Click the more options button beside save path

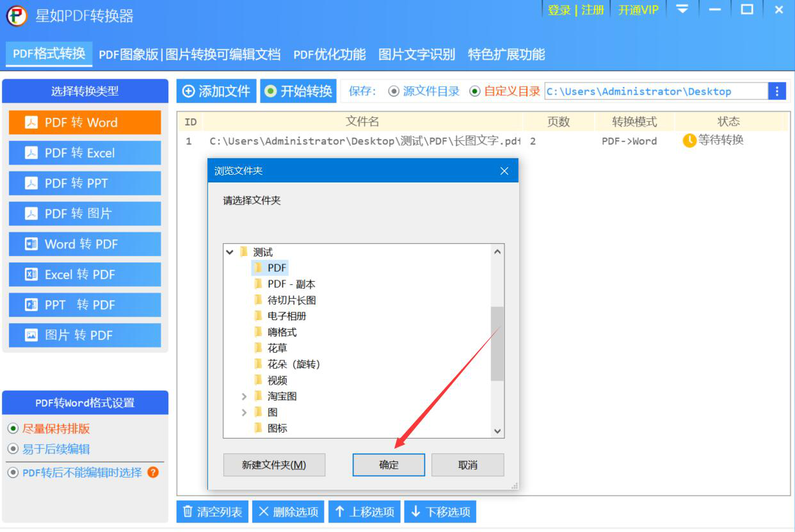(x=777, y=92)
